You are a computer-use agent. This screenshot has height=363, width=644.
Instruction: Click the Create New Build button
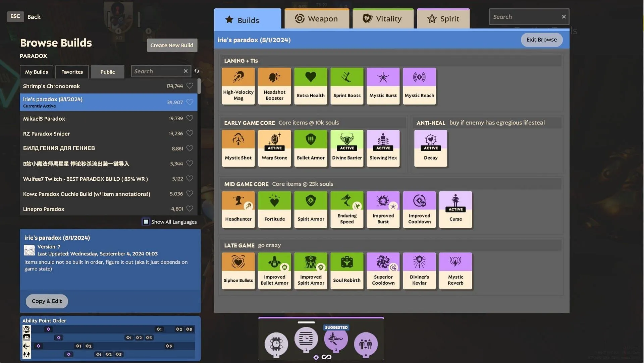point(172,45)
